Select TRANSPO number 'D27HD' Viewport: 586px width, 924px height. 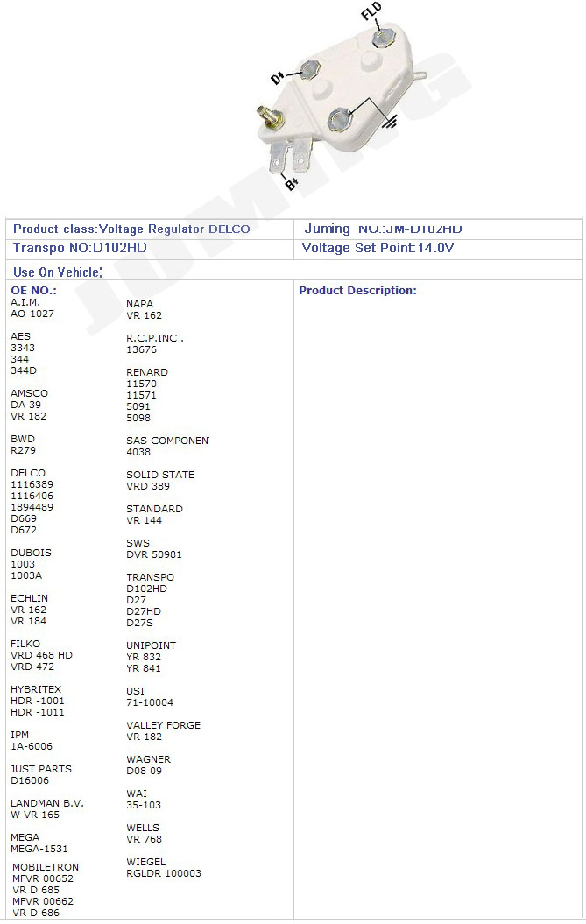(144, 611)
